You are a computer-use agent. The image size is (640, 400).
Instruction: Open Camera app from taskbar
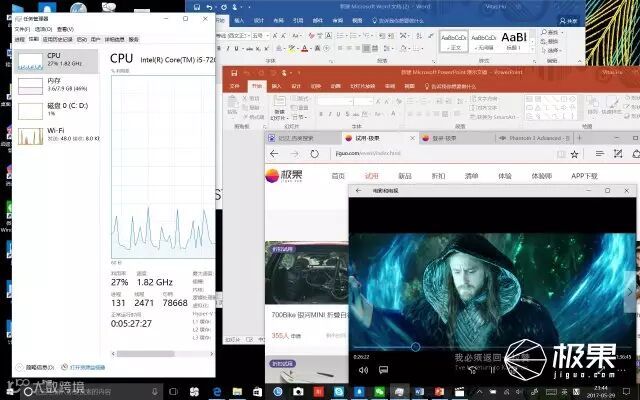298,392
